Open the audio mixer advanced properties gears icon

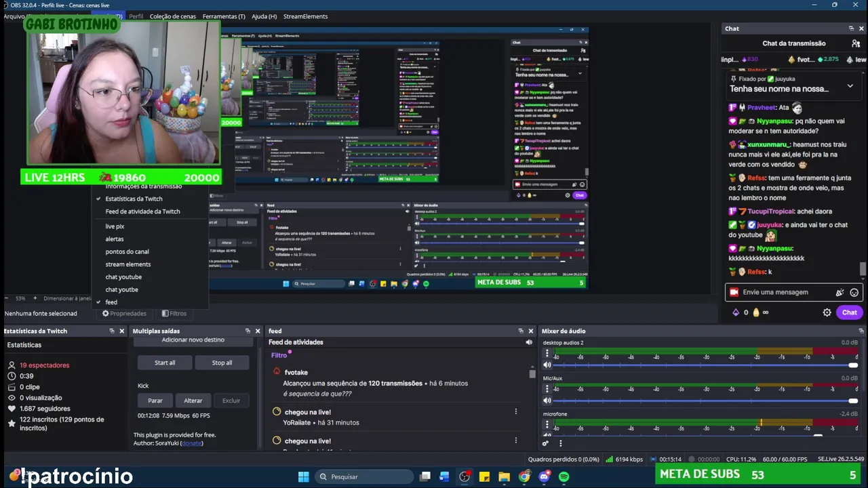point(545,443)
